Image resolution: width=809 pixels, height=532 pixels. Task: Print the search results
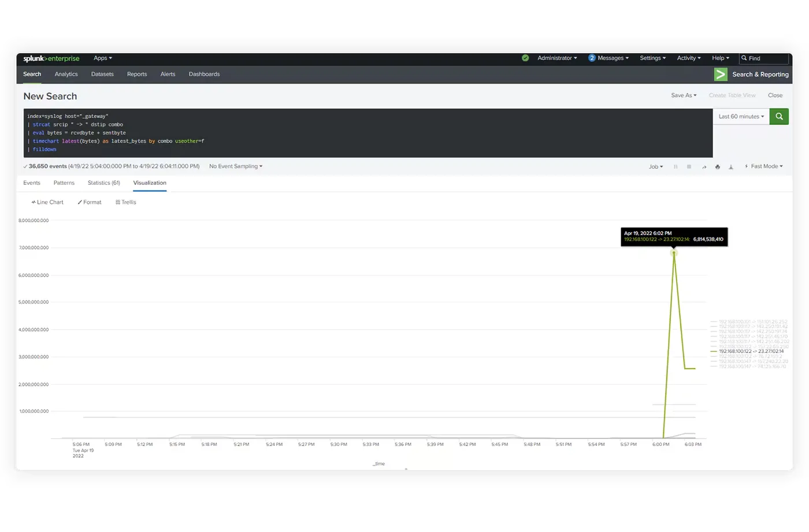coord(718,166)
